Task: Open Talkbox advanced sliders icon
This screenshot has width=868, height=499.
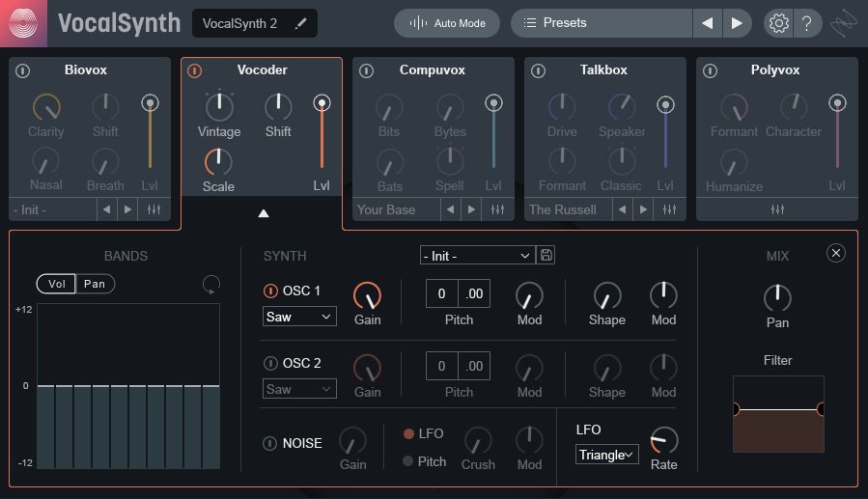Action: (x=669, y=209)
